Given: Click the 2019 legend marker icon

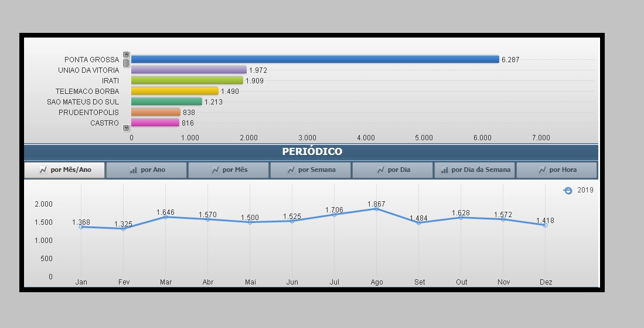Looking at the screenshot, I should [x=567, y=191].
